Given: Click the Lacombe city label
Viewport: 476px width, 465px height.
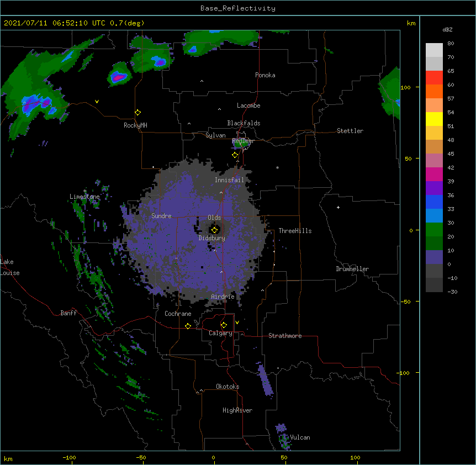Looking at the screenshot, I should click(x=248, y=105).
